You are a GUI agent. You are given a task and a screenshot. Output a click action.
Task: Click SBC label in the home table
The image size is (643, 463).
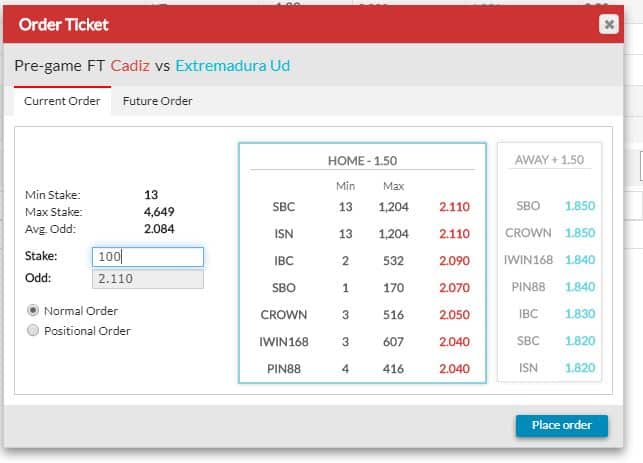tap(284, 207)
